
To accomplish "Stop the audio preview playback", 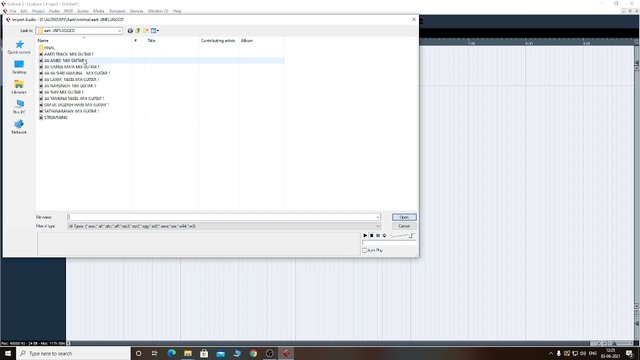I will click(x=371, y=236).
